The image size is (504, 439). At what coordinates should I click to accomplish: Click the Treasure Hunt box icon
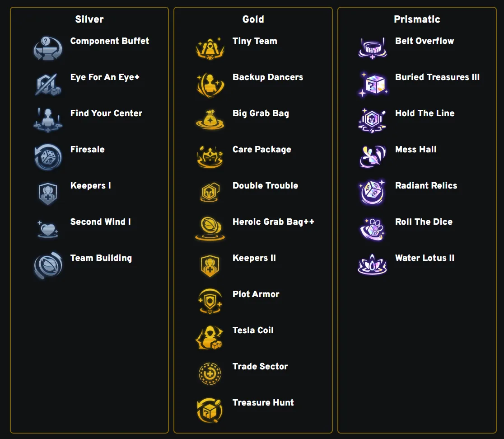coord(210,411)
